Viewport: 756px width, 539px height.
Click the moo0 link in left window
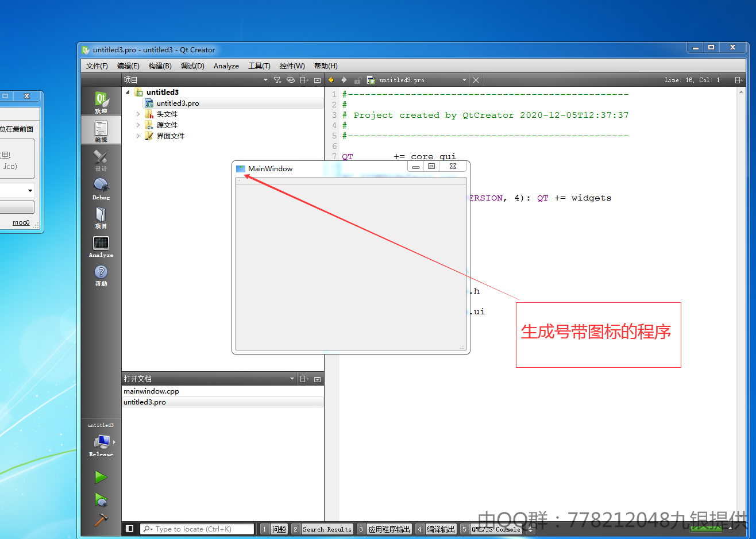pos(21,222)
